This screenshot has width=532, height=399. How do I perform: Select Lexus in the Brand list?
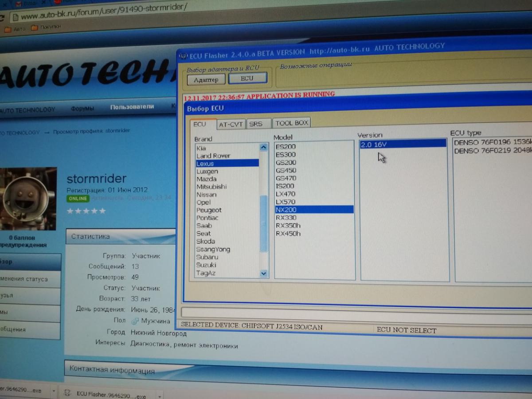pos(227,163)
